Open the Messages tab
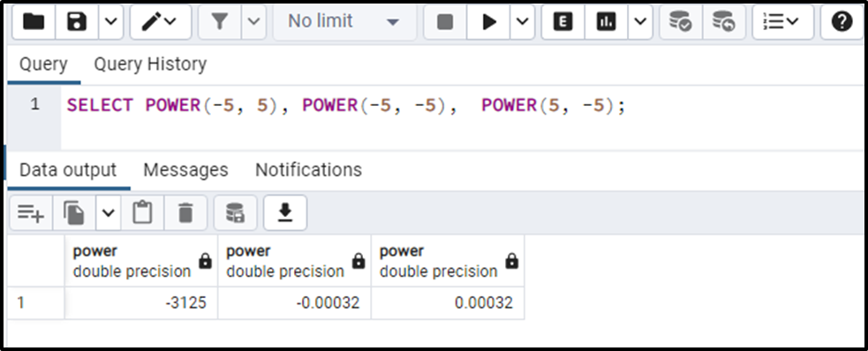 point(185,169)
